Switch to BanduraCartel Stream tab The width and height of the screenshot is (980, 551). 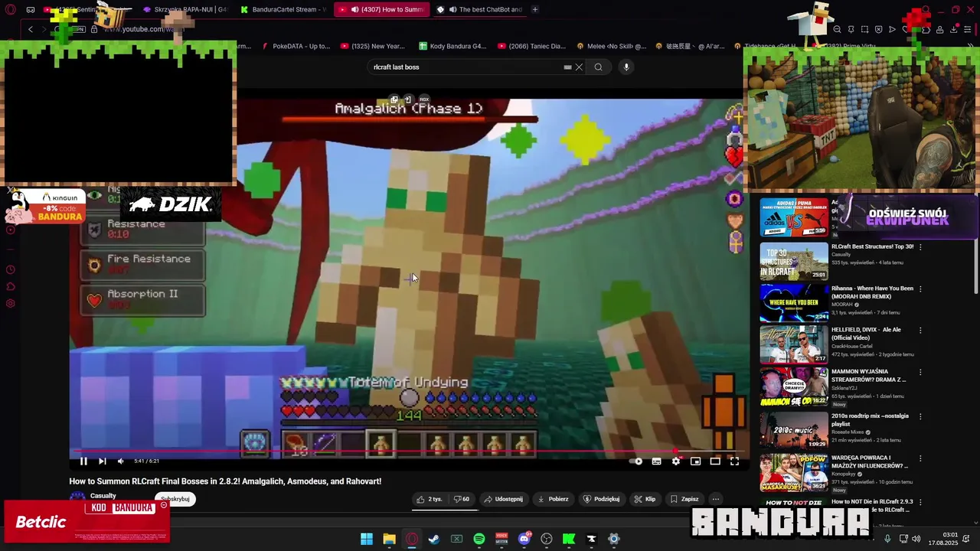pos(283,9)
